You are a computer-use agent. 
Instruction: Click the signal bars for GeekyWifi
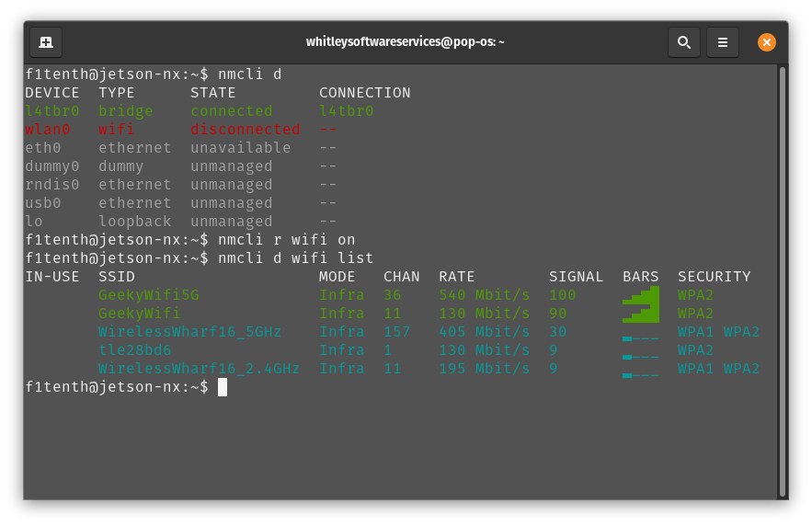[641, 314]
